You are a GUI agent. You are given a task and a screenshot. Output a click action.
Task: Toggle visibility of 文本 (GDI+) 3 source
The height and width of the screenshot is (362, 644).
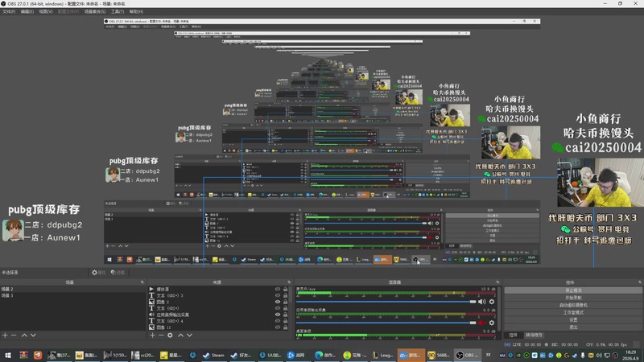pyautogui.click(x=278, y=295)
